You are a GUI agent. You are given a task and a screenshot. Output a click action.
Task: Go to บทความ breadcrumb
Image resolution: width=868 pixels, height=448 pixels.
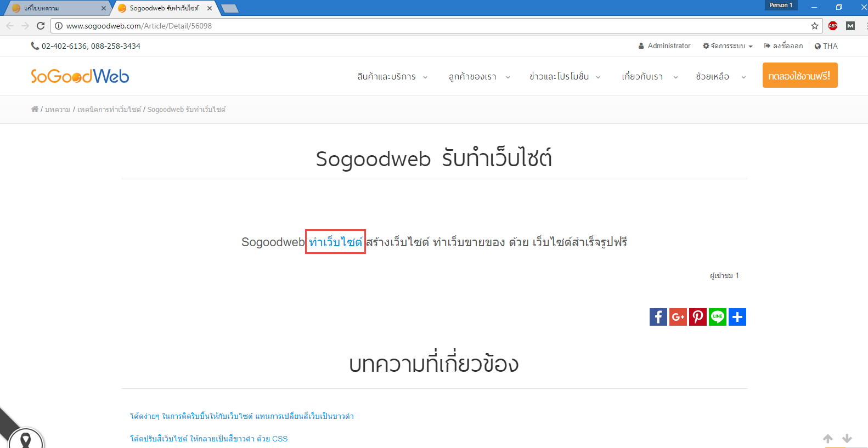[58, 109]
